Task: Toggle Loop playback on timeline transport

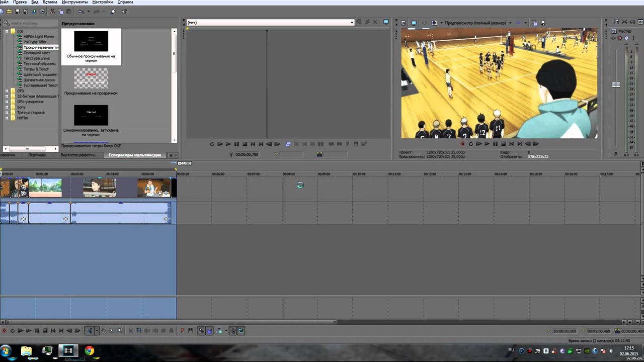Action: (13, 330)
